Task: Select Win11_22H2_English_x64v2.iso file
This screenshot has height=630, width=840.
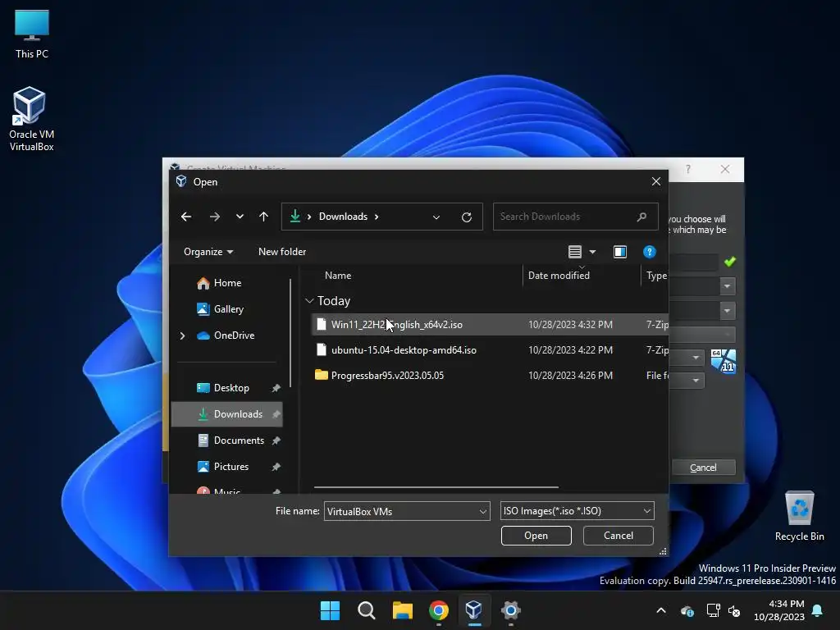Action: tap(490, 325)
